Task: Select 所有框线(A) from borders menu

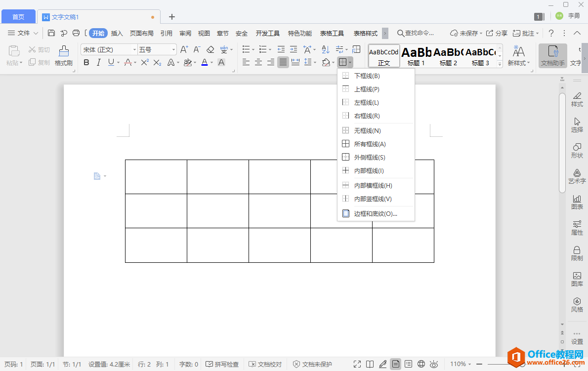Action: coord(376,144)
